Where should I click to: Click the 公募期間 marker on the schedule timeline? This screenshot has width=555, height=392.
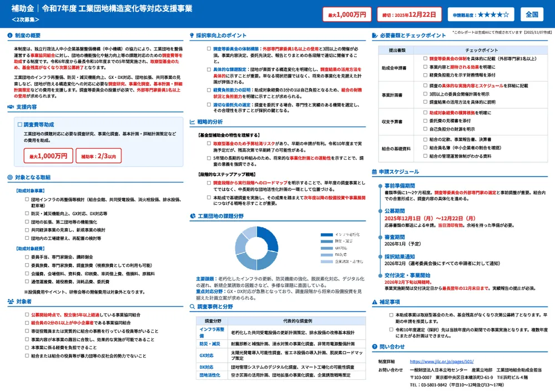(380, 211)
